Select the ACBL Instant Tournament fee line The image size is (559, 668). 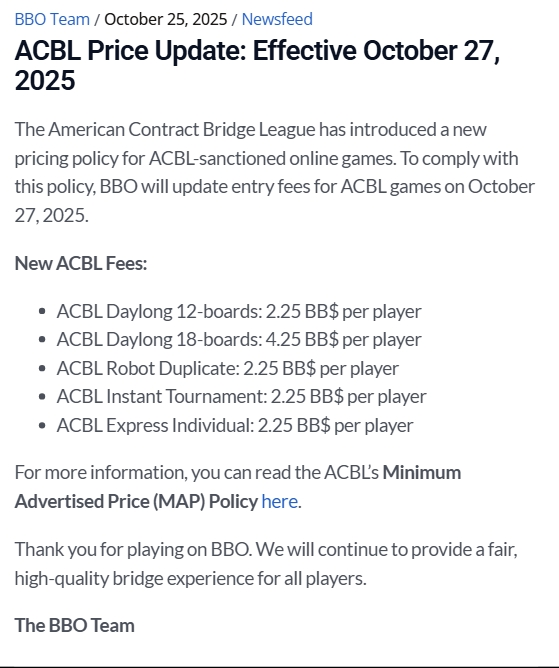(242, 397)
